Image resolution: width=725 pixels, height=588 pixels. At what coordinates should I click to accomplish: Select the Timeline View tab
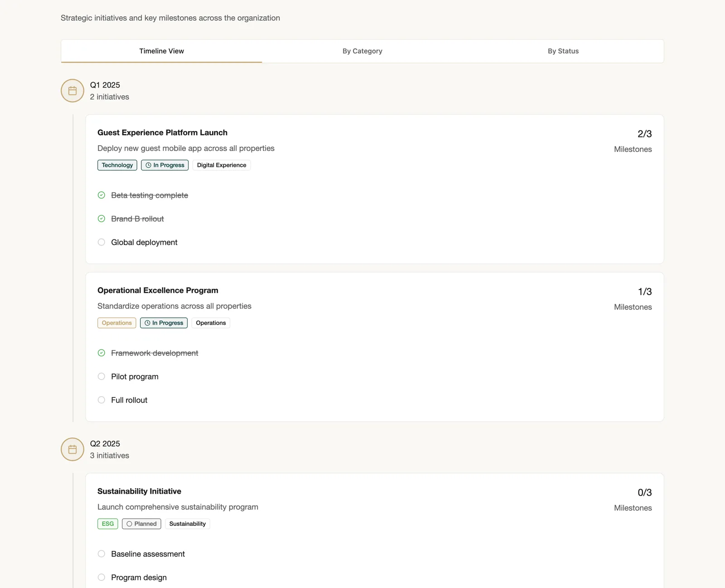[x=162, y=51]
